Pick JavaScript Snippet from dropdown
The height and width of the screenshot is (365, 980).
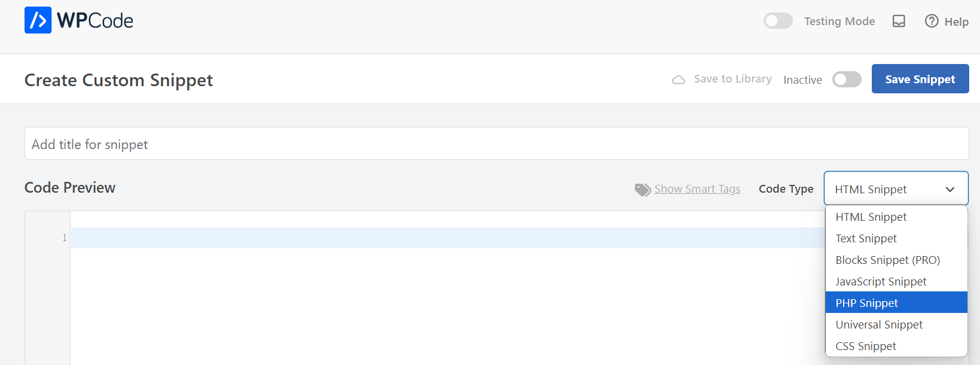[x=881, y=282]
